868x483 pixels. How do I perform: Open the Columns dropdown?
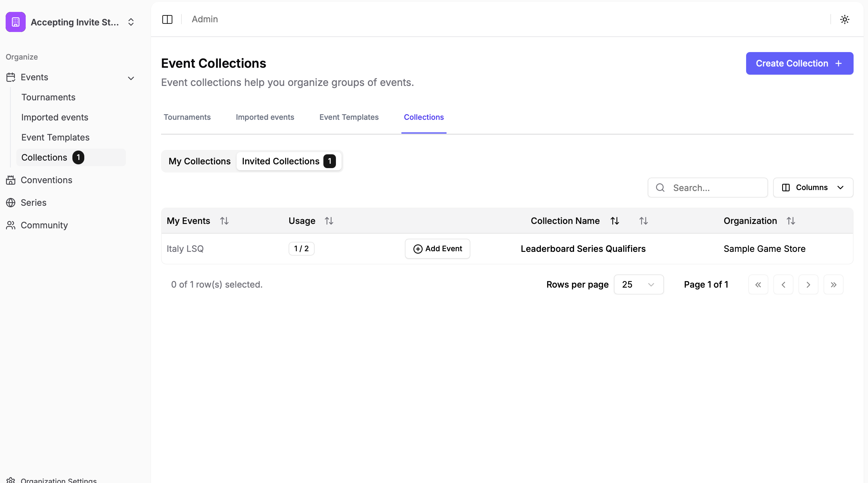tap(813, 188)
